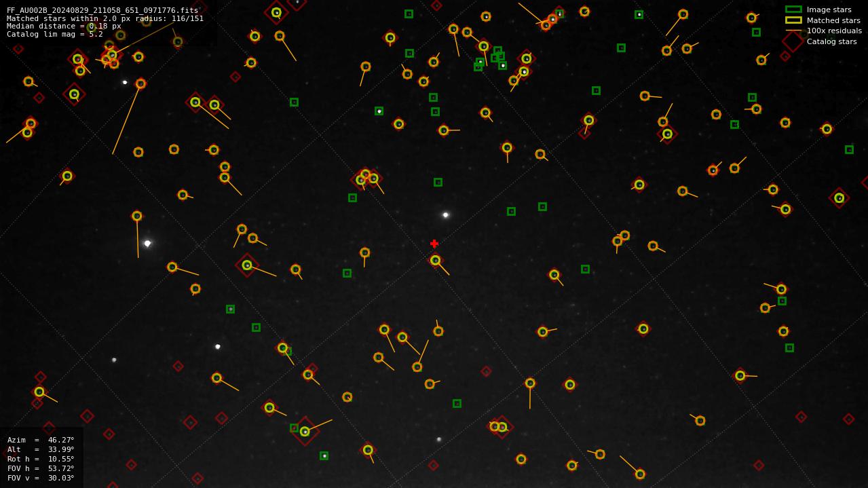Viewport: 868px width, 488px height.
Task: Click the 'Matched stars' legend label
Action: (x=833, y=20)
